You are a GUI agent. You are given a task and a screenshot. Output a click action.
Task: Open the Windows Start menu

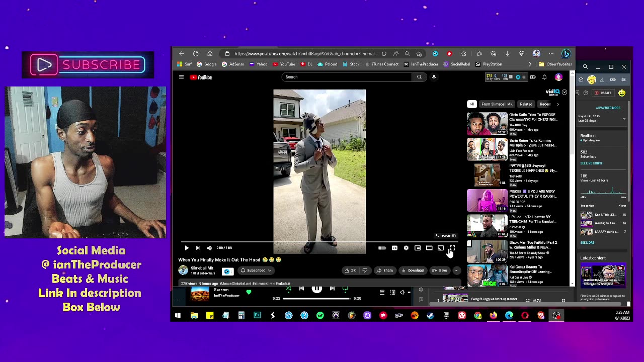point(178,316)
